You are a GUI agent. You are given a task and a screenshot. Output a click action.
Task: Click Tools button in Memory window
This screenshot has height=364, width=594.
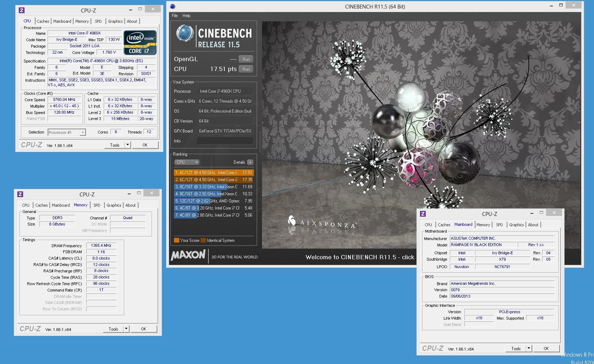pyautogui.click(x=113, y=329)
